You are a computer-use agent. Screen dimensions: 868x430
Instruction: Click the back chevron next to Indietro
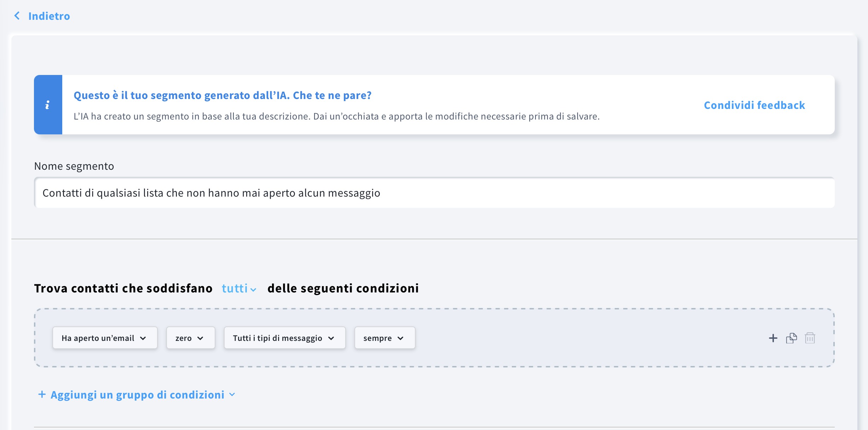[x=16, y=16]
